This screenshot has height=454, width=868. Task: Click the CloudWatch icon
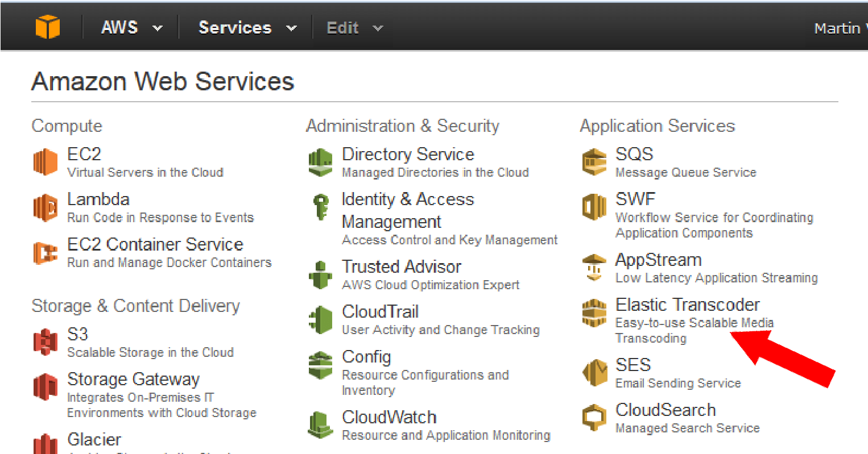click(x=320, y=425)
